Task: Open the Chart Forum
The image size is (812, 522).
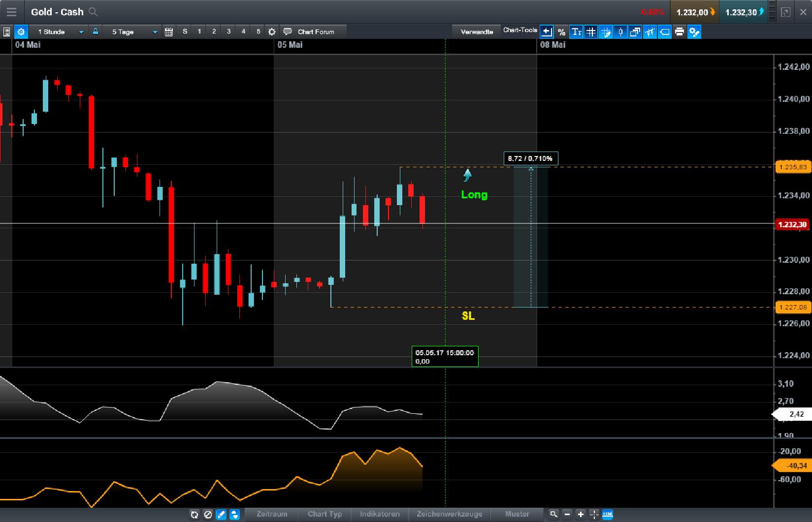Action: pos(316,32)
